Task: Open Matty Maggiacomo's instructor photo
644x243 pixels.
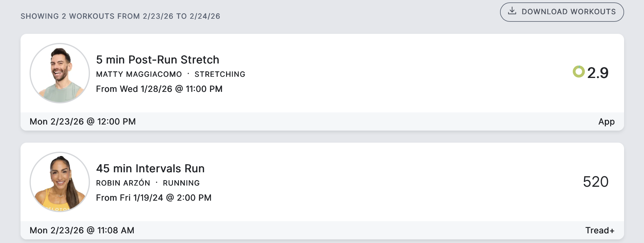Action: pyautogui.click(x=60, y=73)
